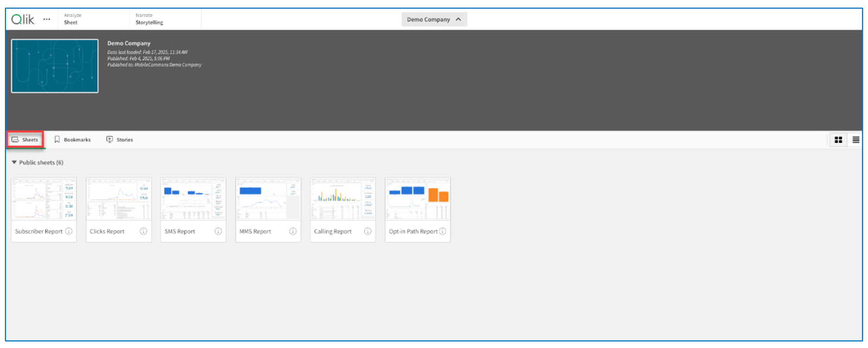Click the Clicks Report label
This screenshot has height=348, width=868.
click(x=107, y=232)
